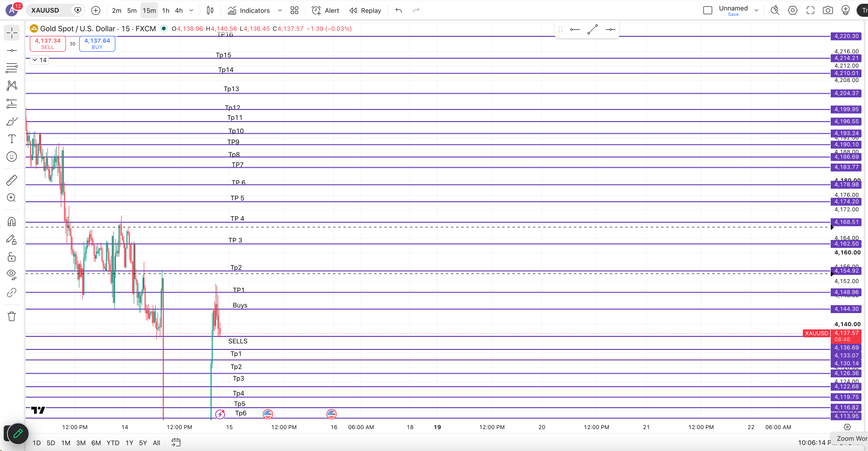Click the 4,137.34 SELL button

pyautogui.click(x=48, y=43)
